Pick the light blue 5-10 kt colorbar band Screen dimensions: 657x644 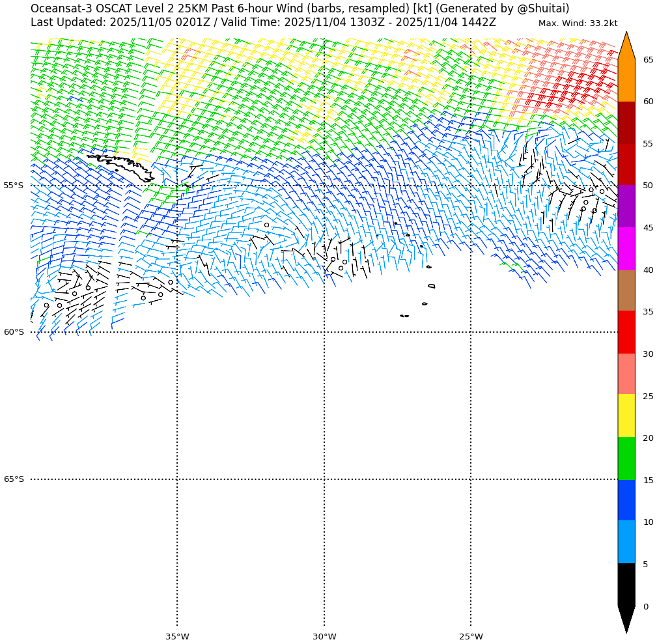pos(626,542)
